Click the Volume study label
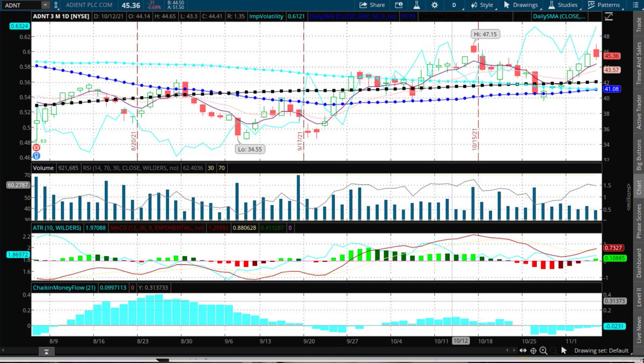This screenshot has width=644, height=363. (x=43, y=168)
